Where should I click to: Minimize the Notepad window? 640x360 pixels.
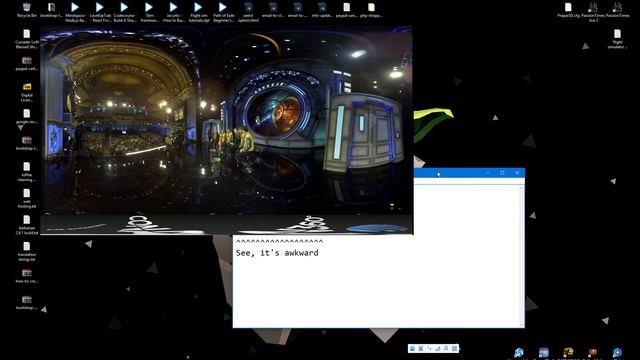[487, 173]
